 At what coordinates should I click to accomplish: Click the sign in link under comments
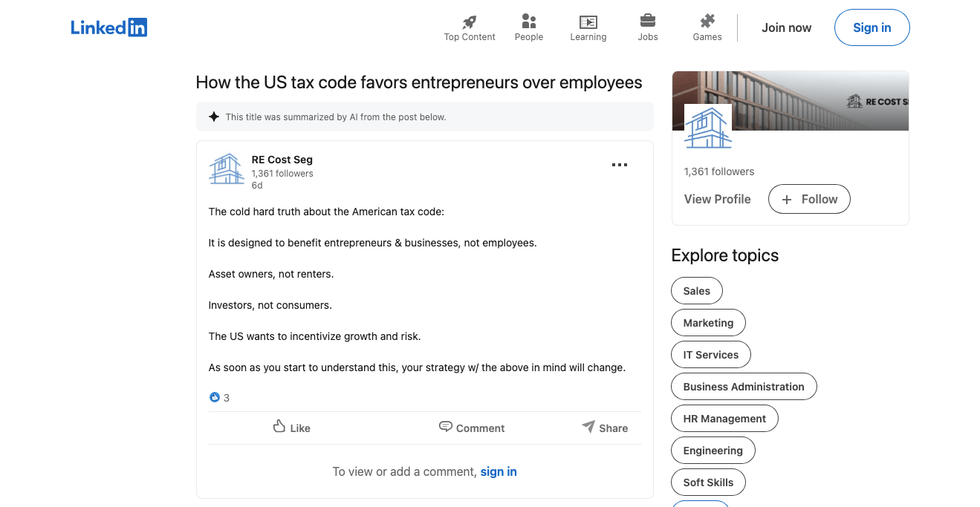point(499,471)
